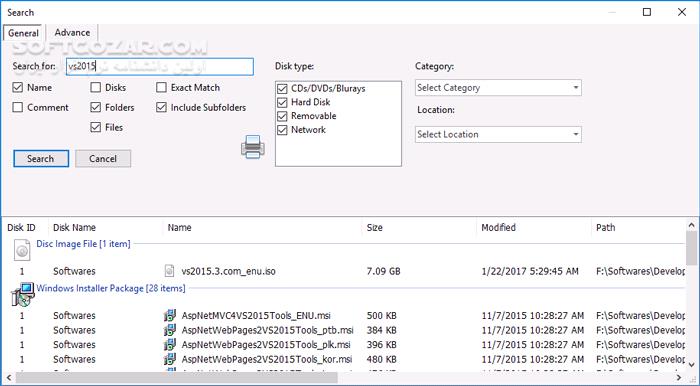Click the vertical scrollbar up arrow
Image resolution: width=700 pixels, height=386 pixels.
692,225
